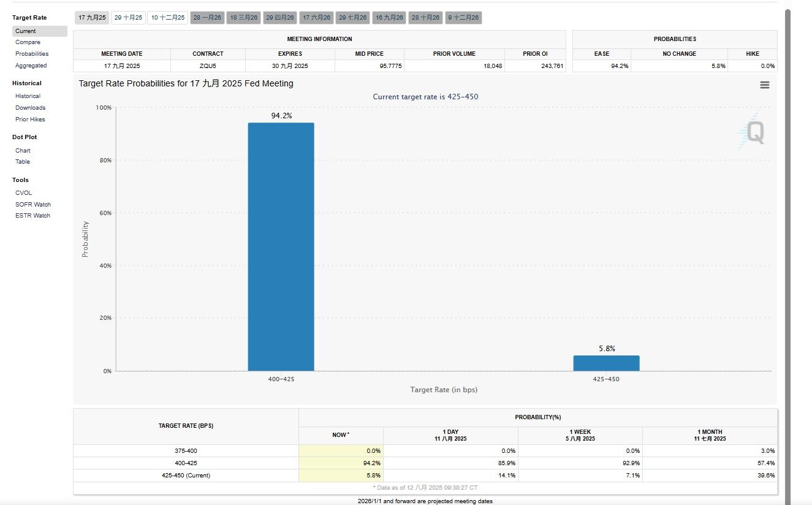Open the chart context hamburger menu
This screenshot has height=505, width=812.
coord(764,85)
